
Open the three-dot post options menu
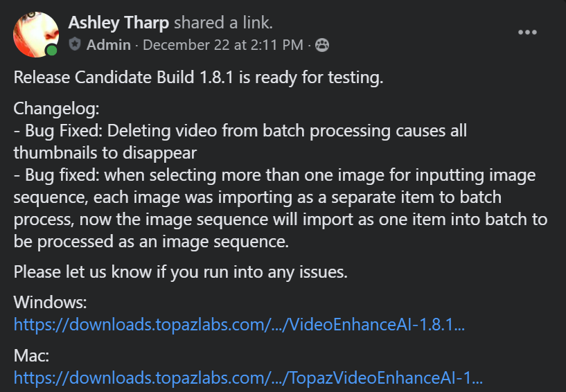pos(527,33)
